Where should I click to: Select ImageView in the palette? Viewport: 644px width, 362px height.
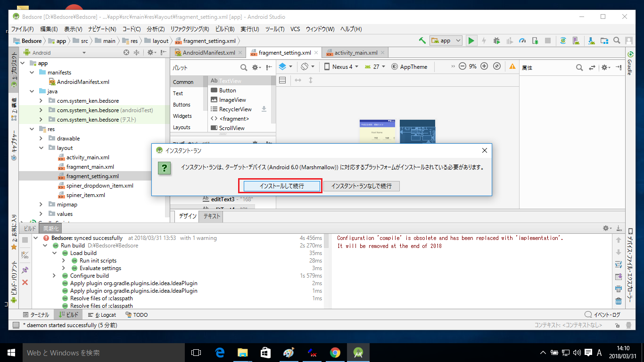coord(232,99)
